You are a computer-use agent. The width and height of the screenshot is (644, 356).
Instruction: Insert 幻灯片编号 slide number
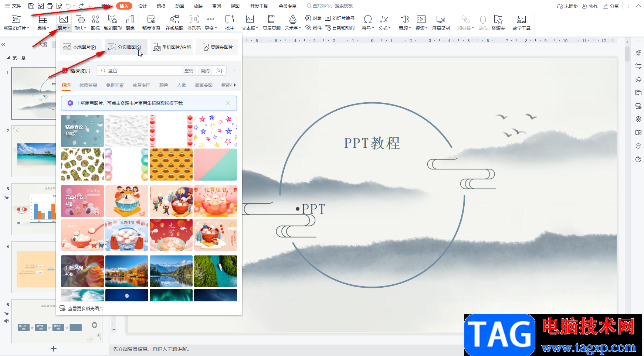click(x=340, y=18)
